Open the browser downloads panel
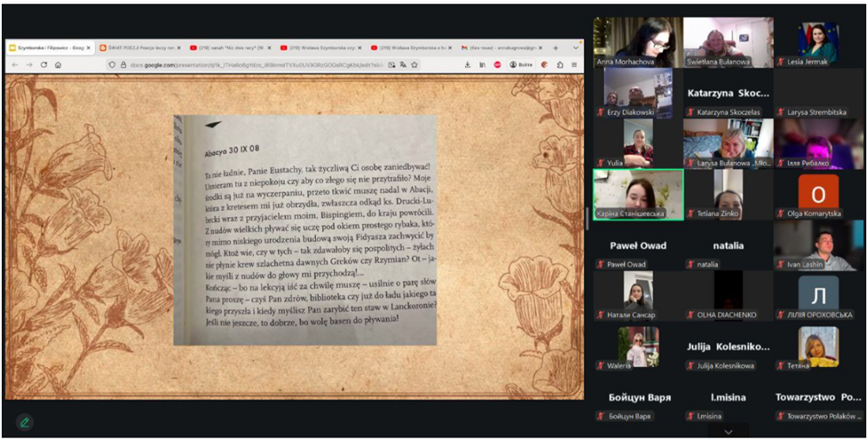 point(466,65)
